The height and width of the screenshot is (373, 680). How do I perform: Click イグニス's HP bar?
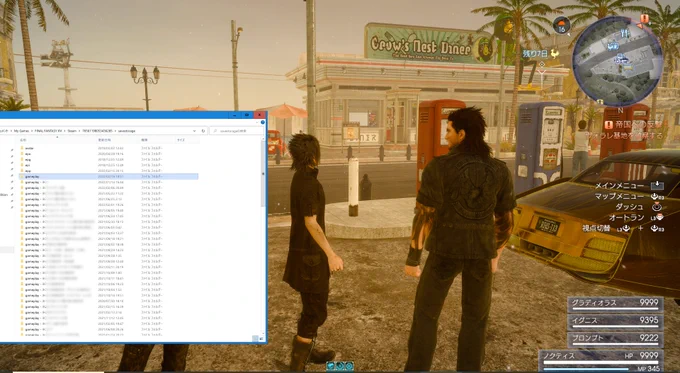tap(615, 327)
